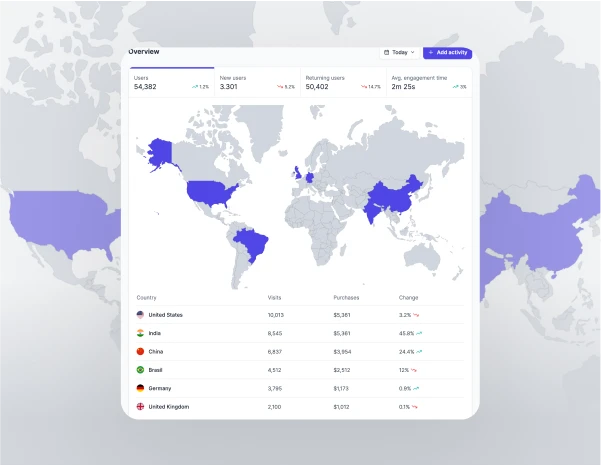Select Alaska highlighted on the dashboard map
Viewport: 601px width, 466px height.
coord(159,154)
